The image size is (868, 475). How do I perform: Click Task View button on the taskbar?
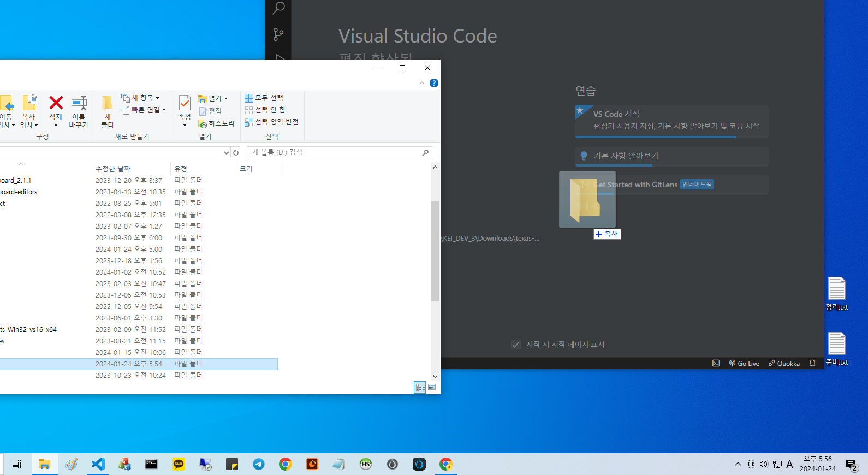click(x=17, y=464)
